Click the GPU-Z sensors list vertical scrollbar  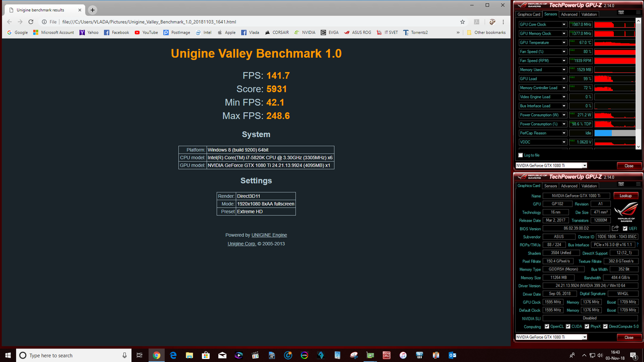click(639, 84)
